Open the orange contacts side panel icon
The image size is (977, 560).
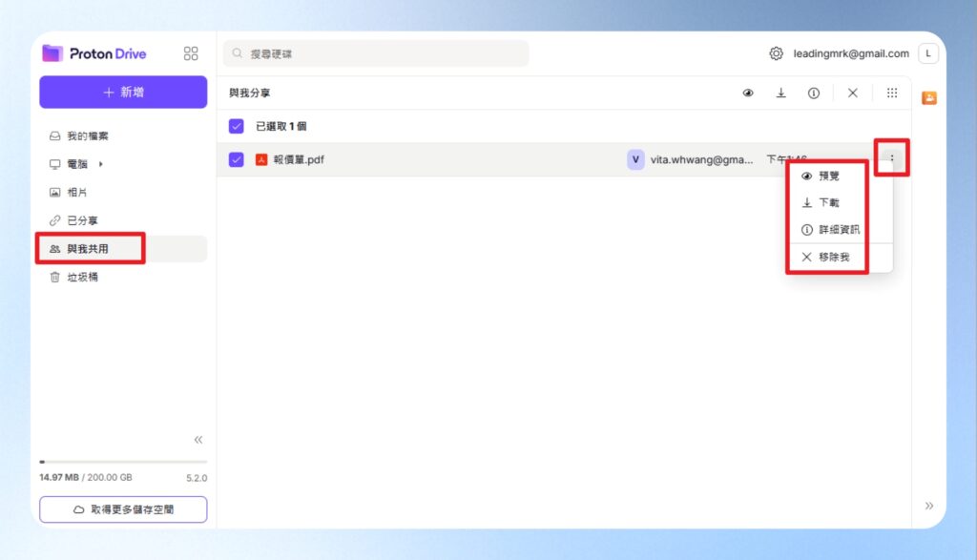929,98
